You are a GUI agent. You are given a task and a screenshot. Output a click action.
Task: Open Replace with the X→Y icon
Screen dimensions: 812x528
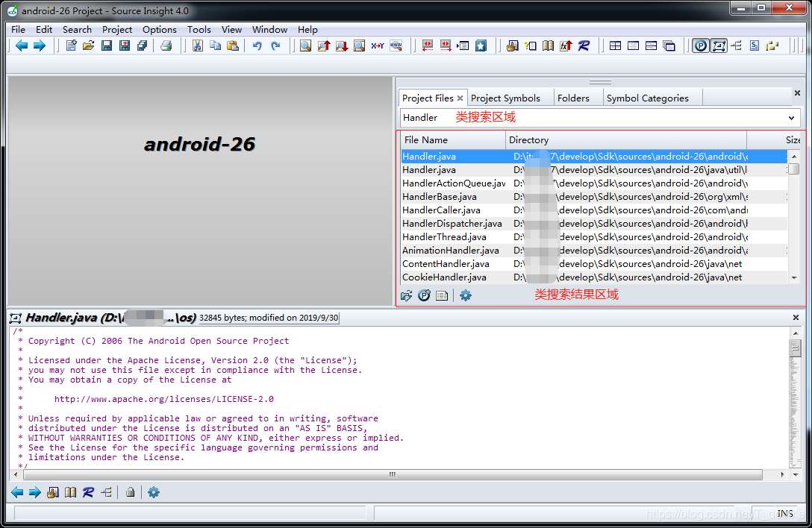[x=378, y=46]
